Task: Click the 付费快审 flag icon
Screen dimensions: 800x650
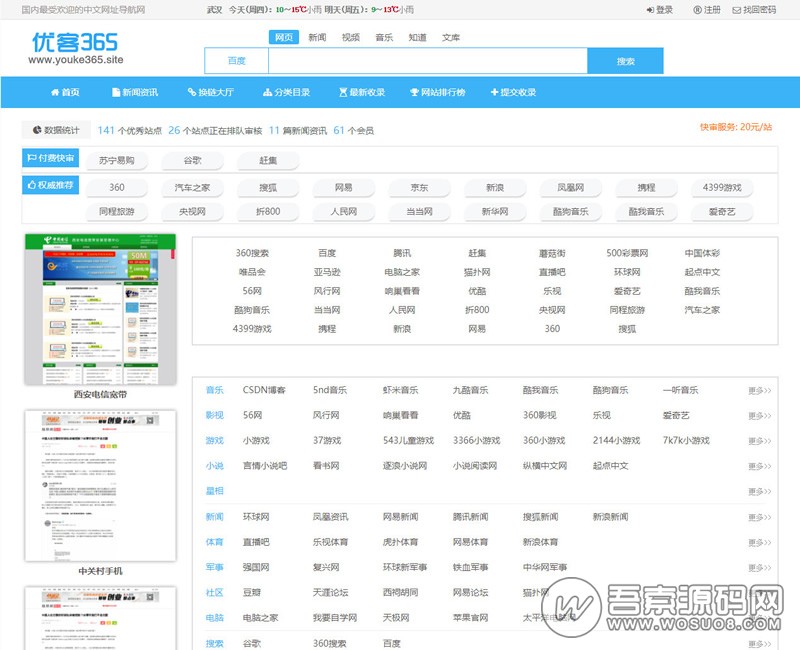Action: click(31, 158)
